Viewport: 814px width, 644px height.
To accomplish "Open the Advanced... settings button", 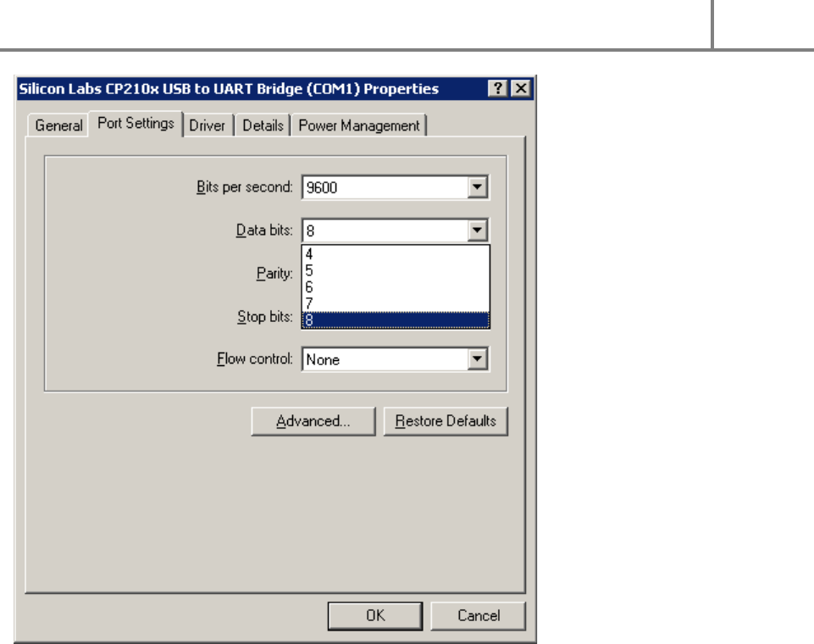I will point(313,421).
